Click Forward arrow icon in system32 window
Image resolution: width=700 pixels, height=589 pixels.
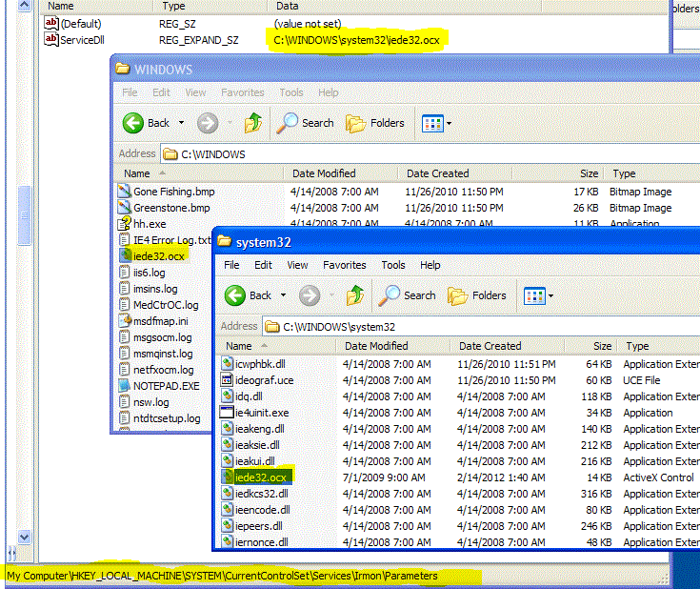[310, 295]
